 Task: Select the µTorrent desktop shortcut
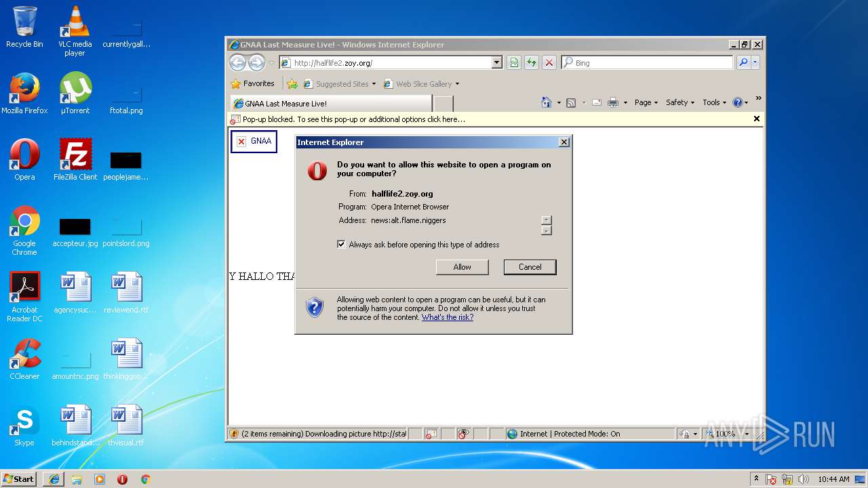75,94
